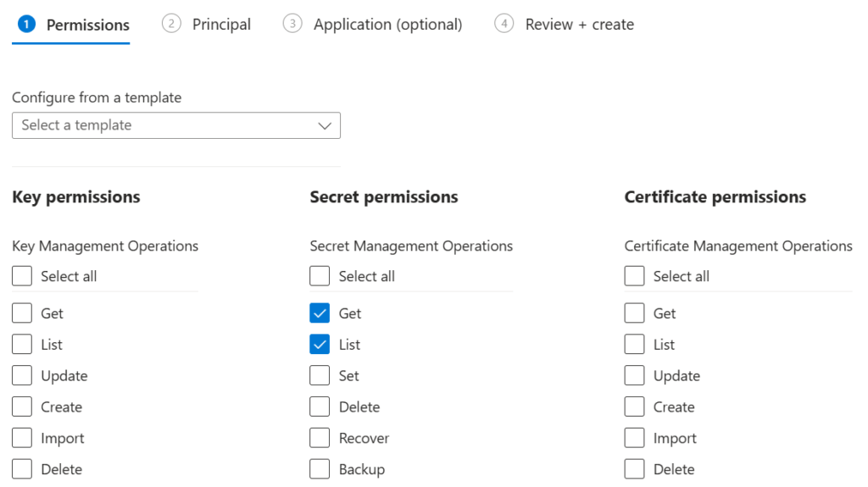
Task: Click the step 2 circle icon
Action: coord(171,24)
